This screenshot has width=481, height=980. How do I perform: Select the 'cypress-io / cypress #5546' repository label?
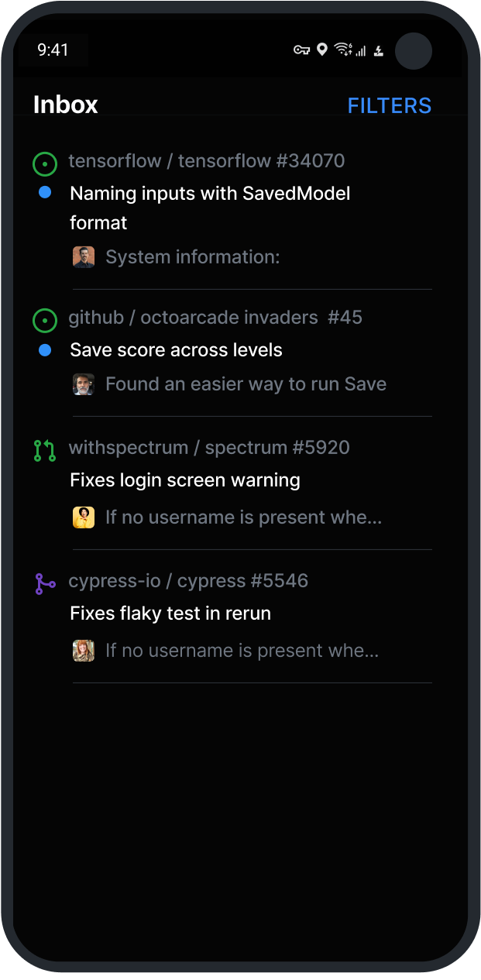(x=188, y=581)
